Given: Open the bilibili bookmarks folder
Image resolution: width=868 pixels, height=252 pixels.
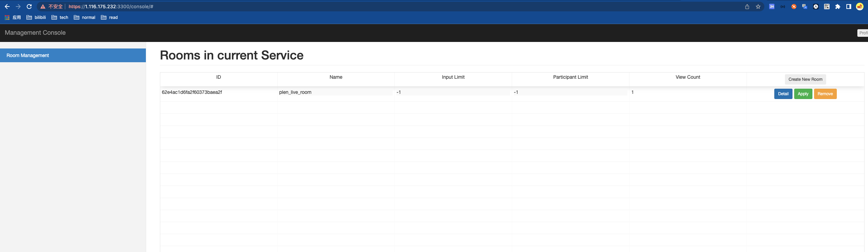Looking at the screenshot, I should [36, 18].
